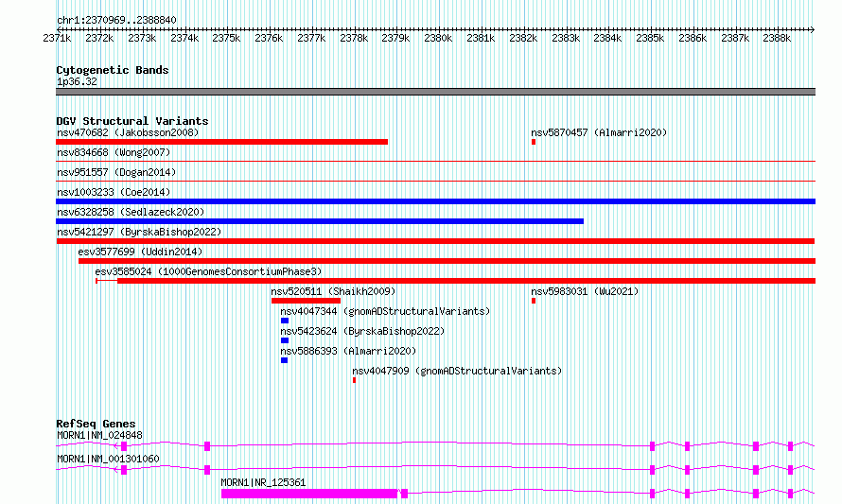Image resolution: width=842 pixels, height=504 pixels.
Task: Click the nsv5421297 (ByrskaBishop2022) red bar
Action: click(435, 241)
